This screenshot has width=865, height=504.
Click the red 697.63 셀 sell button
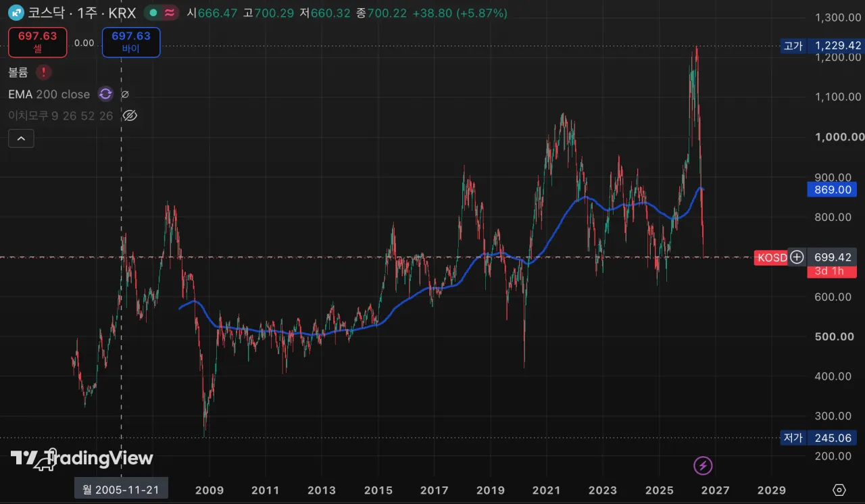[38, 42]
